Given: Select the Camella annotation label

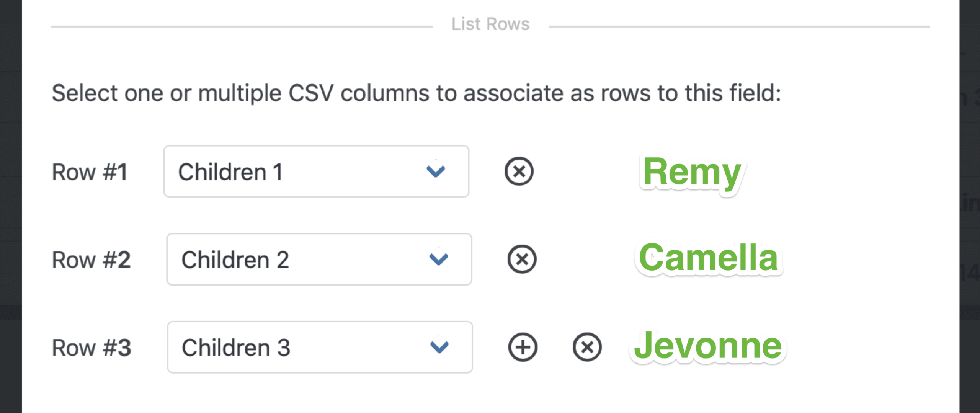Looking at the screenshot, I should point(709,259).
